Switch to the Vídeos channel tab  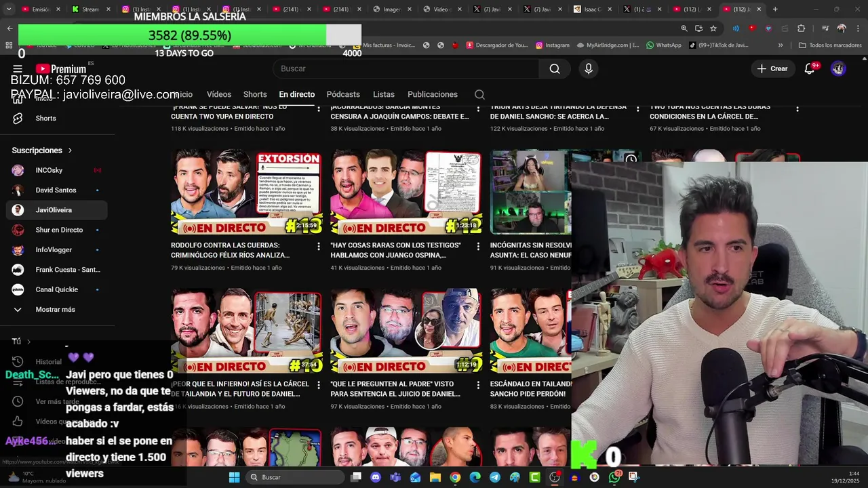(x=219, y=94)
